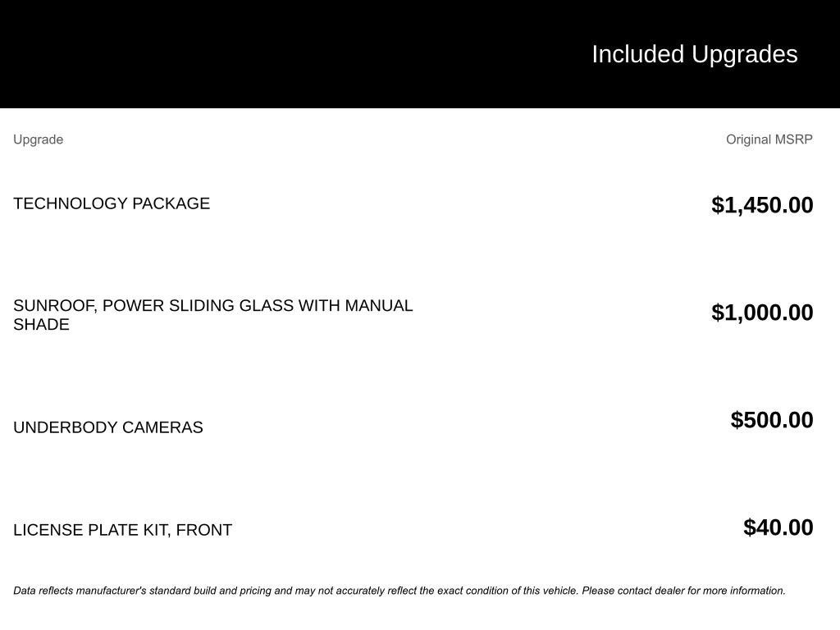The image size is (840, 630).
Task: Click the $500.00 underbody cameras price
Action: point(771,420)
